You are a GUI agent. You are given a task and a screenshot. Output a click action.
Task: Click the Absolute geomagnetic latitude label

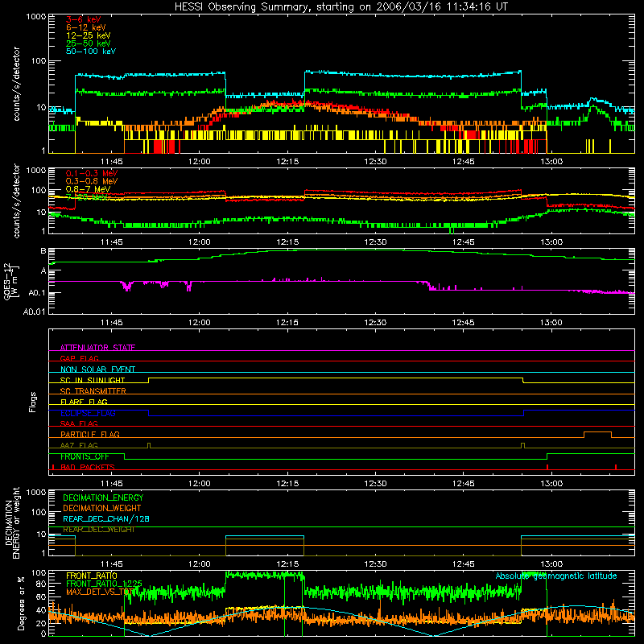(x=556, y=576)
